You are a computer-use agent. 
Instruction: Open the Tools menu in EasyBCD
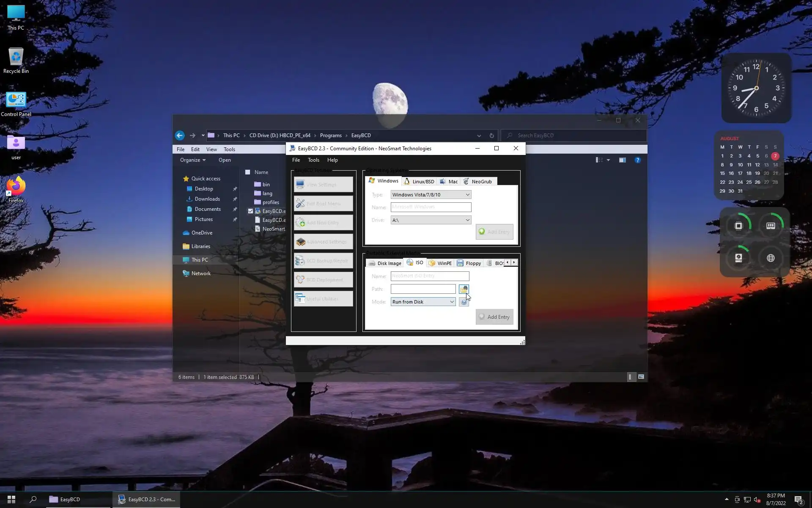point(313,160)
